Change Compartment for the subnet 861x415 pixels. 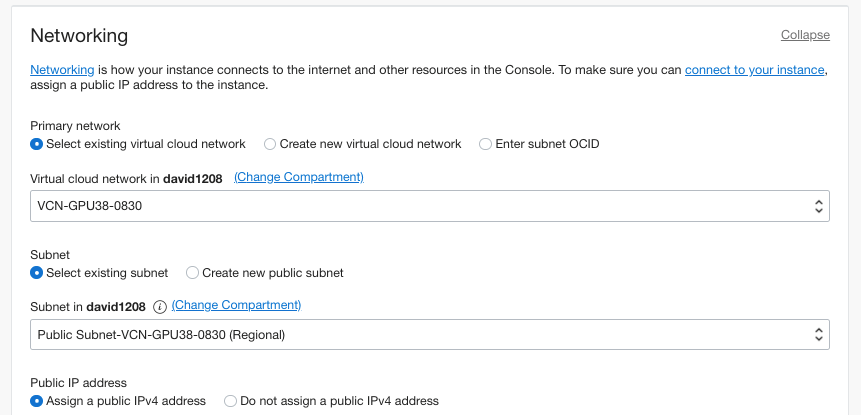pyautogui.click(x=236, y=305)
